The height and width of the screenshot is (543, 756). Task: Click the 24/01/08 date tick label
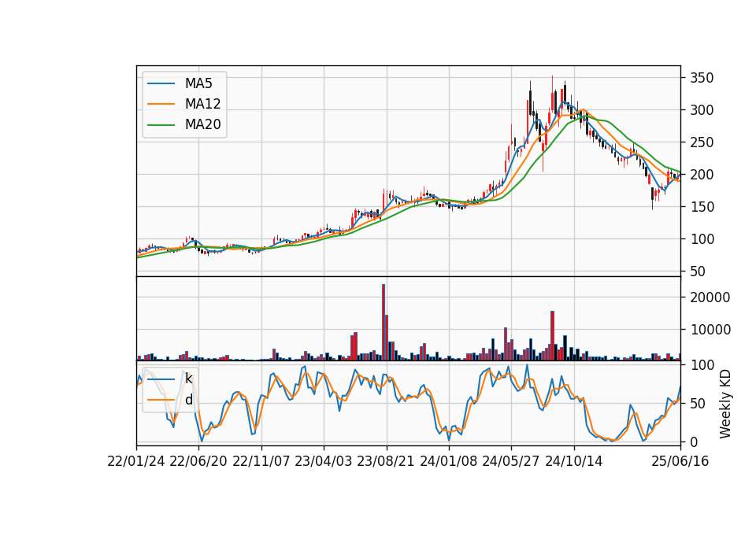point(449,461)
